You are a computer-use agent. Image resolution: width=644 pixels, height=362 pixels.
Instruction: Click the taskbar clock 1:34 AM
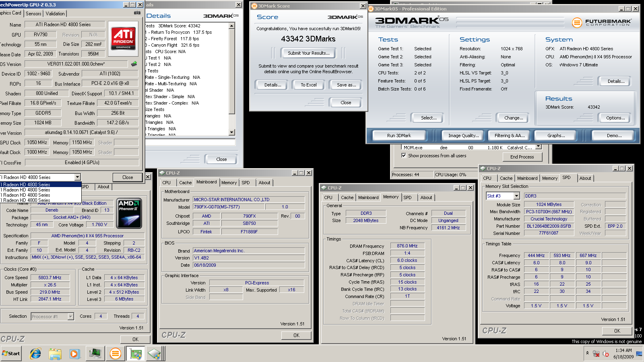[623, 350]
